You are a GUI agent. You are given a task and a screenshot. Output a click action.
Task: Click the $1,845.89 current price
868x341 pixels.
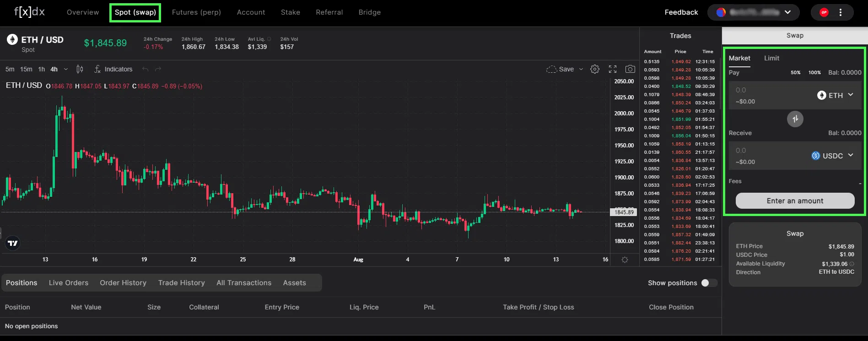[x=105, y=43]
